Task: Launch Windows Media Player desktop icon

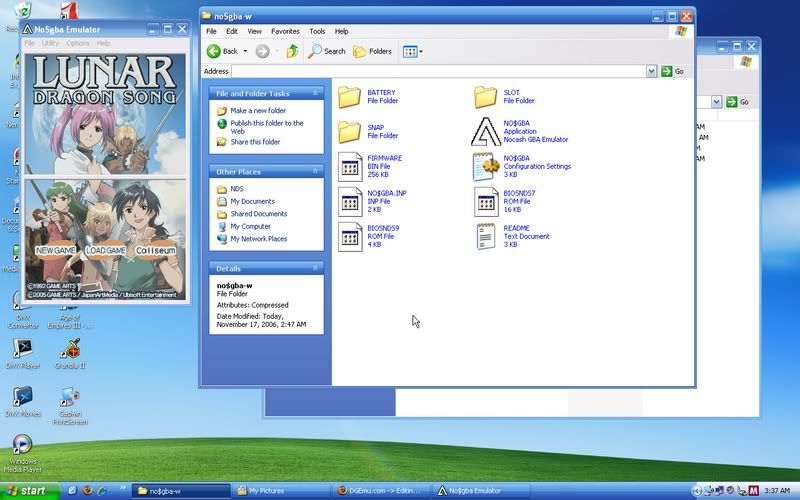Action: click(21, 446)
